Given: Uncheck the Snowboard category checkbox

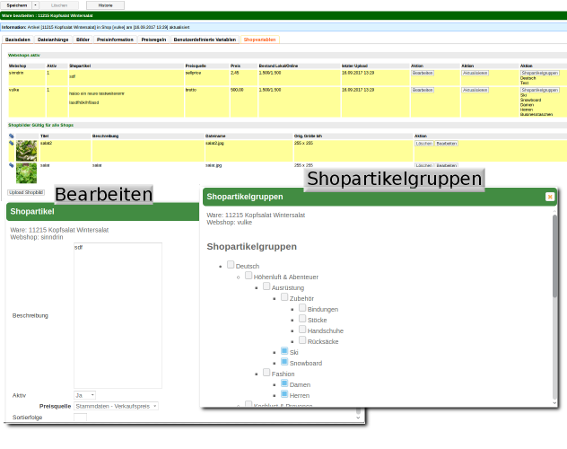Looking at the screenshot, I should (284, 362).
